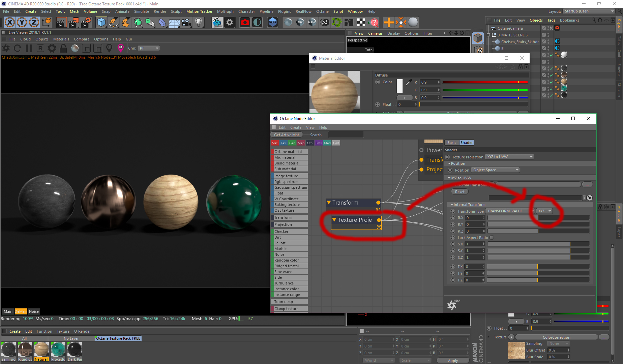
Task: Open the Materials menu in the Live Viewer
Action: click(61, 39)
